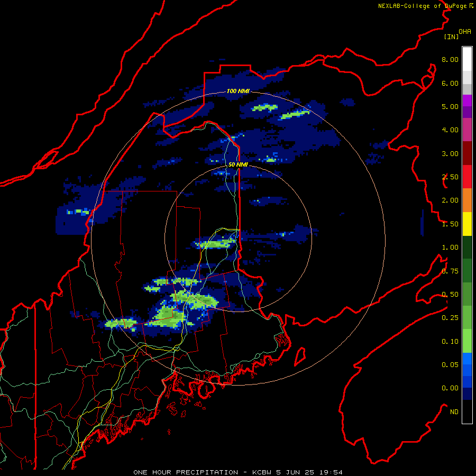Click the 0.05 legend value

pos(450,365)
